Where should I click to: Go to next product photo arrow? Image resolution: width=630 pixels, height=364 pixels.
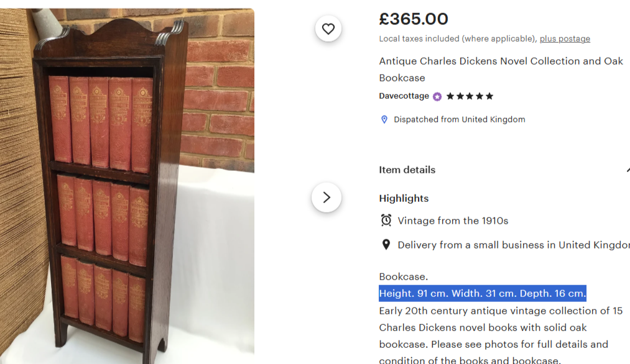pos(327,198)
